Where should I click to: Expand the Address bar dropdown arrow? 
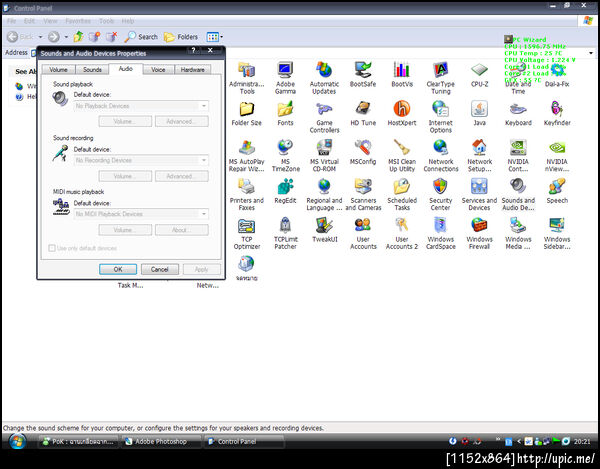[x=591, y=53]
